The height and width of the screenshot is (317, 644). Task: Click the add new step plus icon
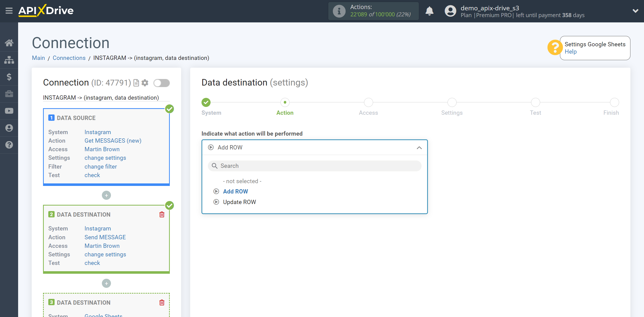(x=106, y=195)
